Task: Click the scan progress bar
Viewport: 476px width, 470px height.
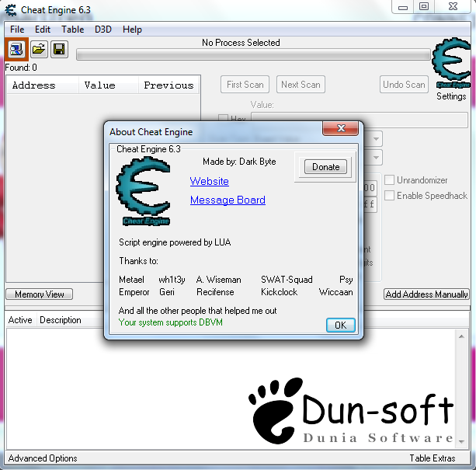Action: click(x=253, y=55)
